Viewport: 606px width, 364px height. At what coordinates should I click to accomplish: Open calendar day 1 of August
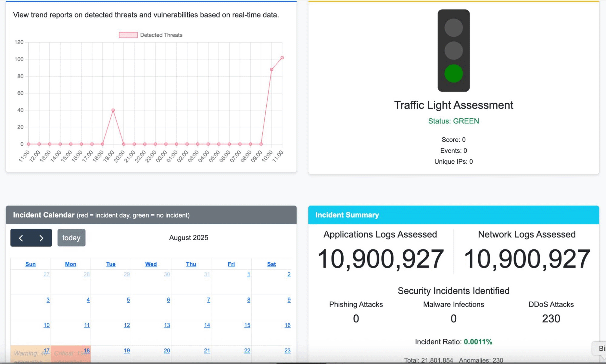(249, 274)
